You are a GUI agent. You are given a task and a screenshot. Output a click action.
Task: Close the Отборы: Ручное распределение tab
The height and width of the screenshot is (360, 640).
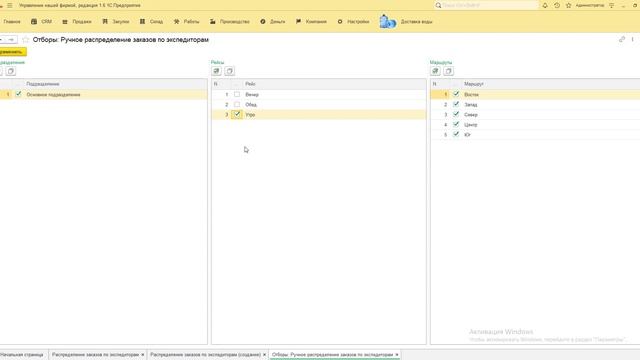(x=397, y=355)
